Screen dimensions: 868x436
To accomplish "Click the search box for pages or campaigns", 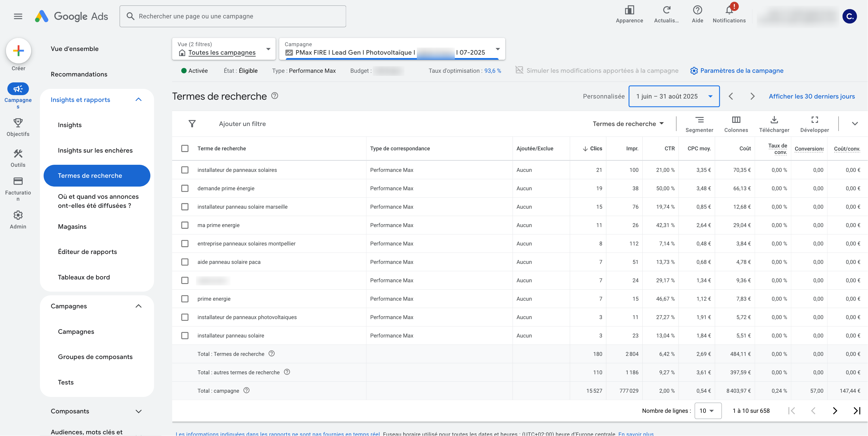I will 233,16.
